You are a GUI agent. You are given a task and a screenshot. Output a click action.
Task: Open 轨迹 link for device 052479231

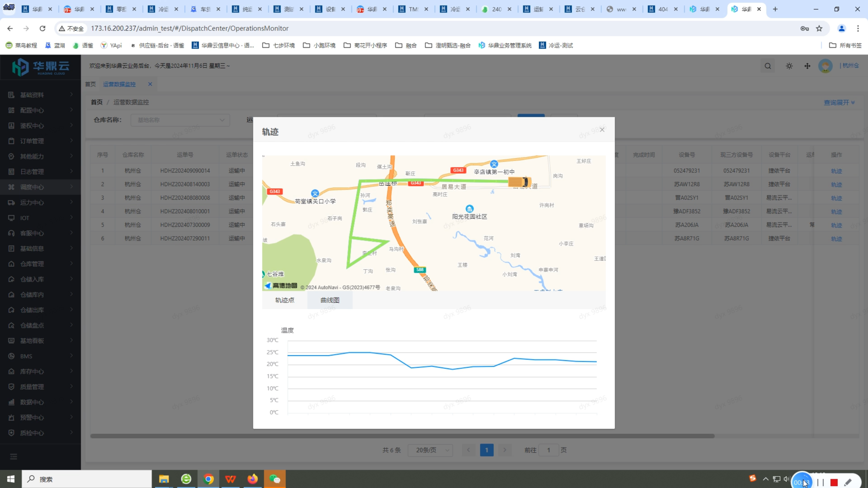(836, 171)
